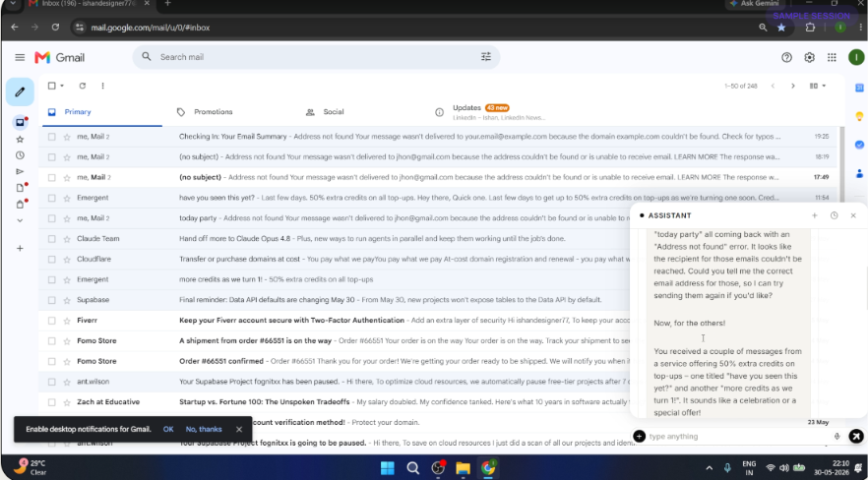Image resolution: width=868 pixels, height=480 pixels.
Task: Click the Assistant type anything field
Action: (x=739, y=437)
